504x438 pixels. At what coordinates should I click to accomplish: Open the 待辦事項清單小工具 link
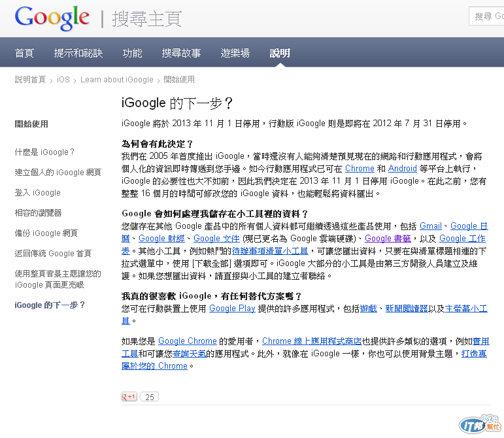270,251
